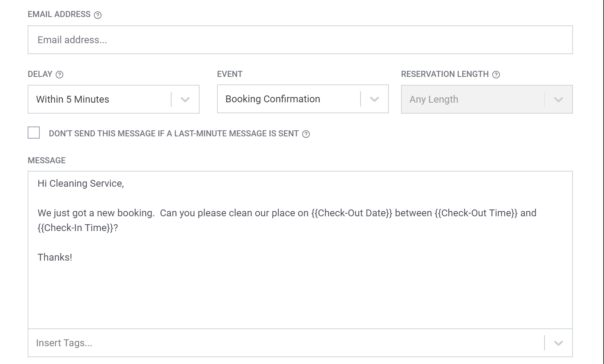Open the Event dropdown showing Booking Confirmation
This screenshot has height=364, width=604.
point(303,99)
